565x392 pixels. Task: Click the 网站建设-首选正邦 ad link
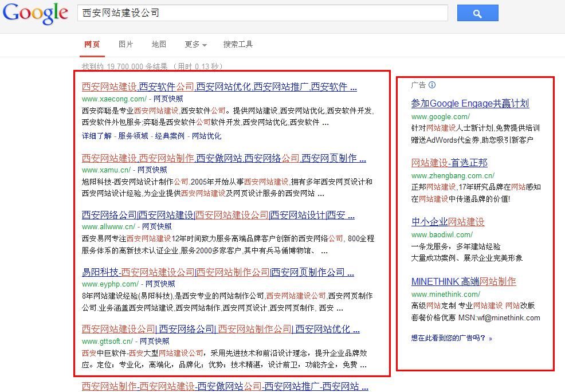(x=449, y=163)
